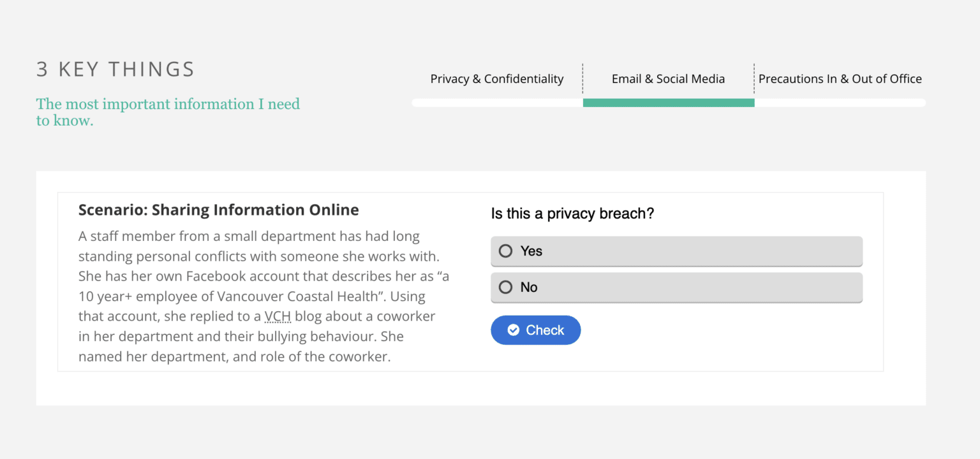Go to Precautions In & Out of Office
Viewport: 980px width, 459px height.
pos(840,78)
